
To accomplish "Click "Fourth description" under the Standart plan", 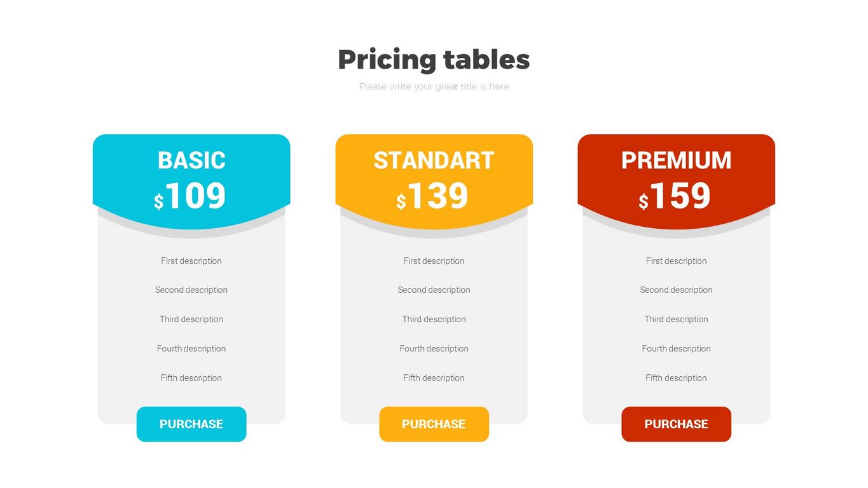I will coord(434,348).
